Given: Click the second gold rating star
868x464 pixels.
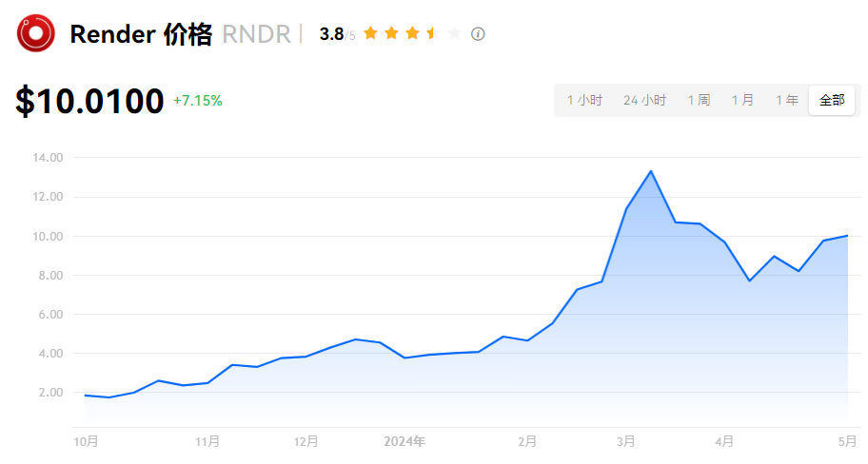Looking at the screenshot, I should pyautogui.click(x=391, y=34).
